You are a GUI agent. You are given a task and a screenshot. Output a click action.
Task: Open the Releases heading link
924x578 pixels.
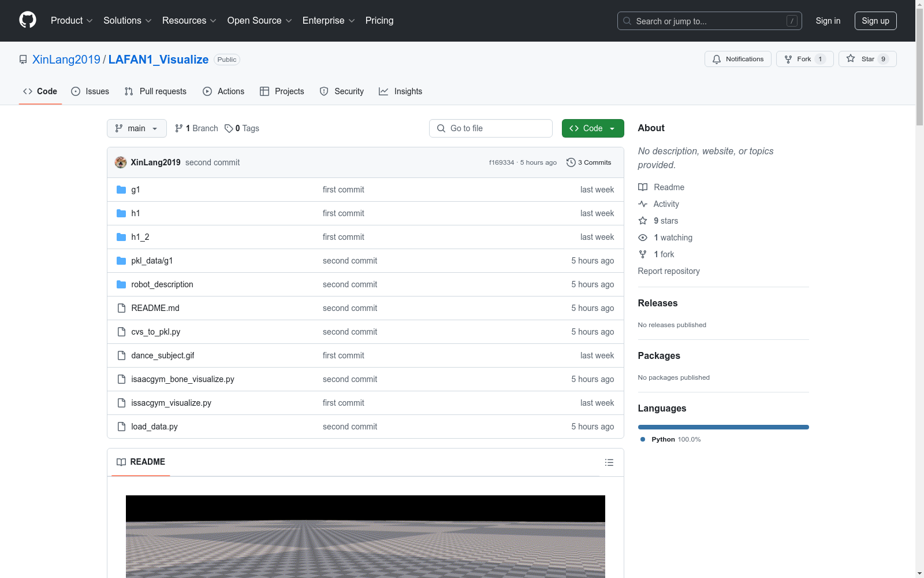pyautogui.click(x=658, y=303)
